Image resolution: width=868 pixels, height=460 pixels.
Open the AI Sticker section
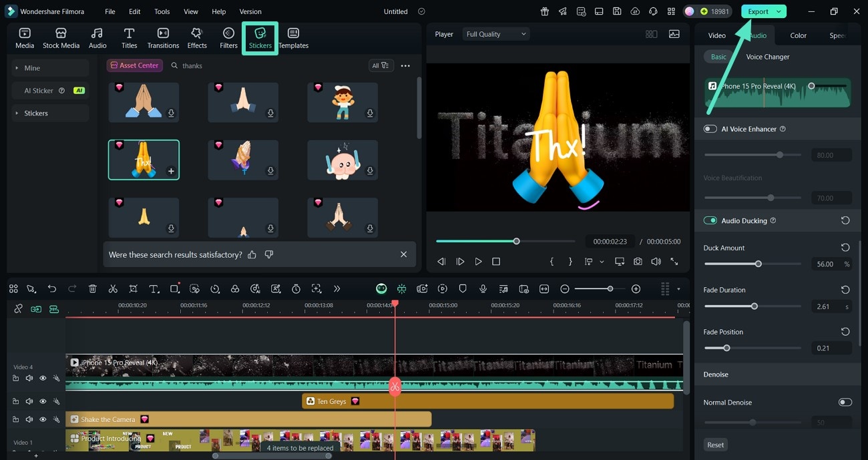click(50, 91)
